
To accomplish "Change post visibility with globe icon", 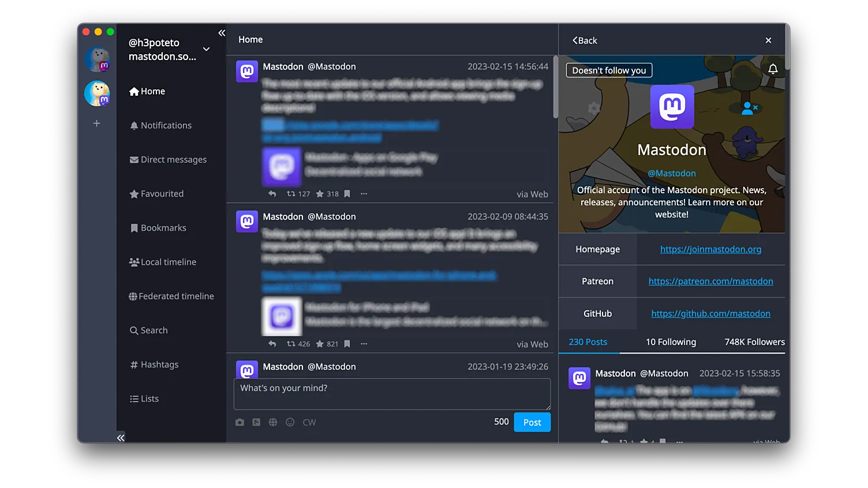I will tap(273, 422).
